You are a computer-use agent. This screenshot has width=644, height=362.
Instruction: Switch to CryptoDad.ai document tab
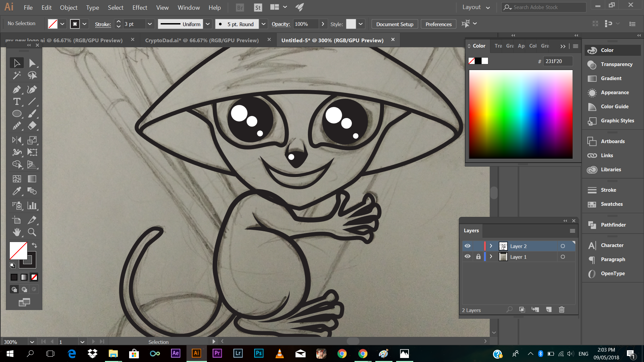pyautogui.click(x=202, y=40)
